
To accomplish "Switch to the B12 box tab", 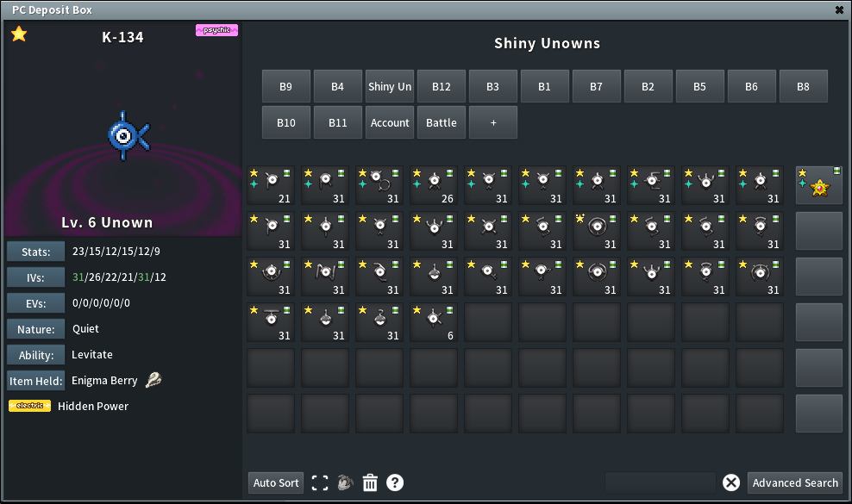I will (442, 86).
